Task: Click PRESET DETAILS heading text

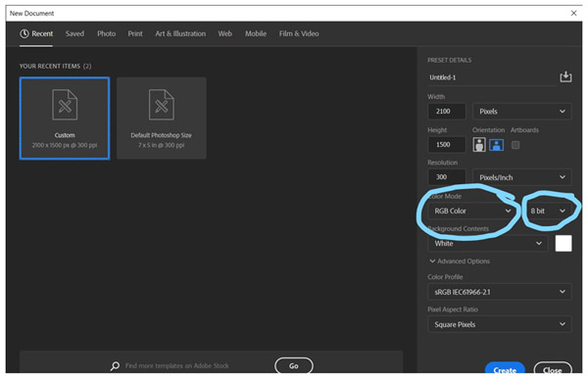Action: click(x=449, y=60)
